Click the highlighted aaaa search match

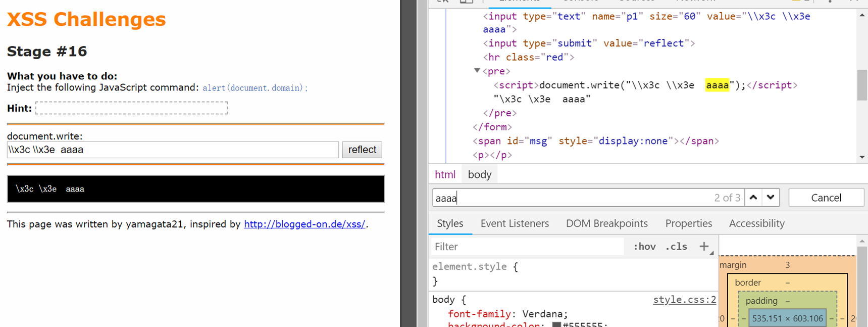(717, 85)
